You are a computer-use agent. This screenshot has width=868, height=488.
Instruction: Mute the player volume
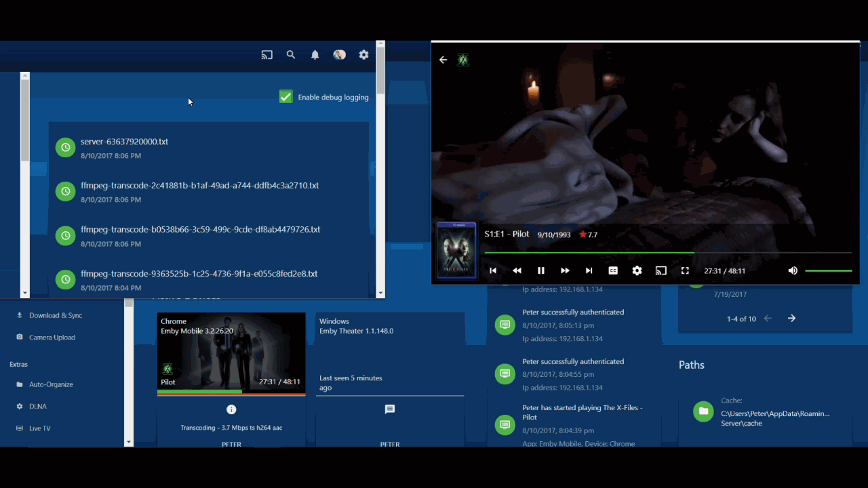[792, 270]
